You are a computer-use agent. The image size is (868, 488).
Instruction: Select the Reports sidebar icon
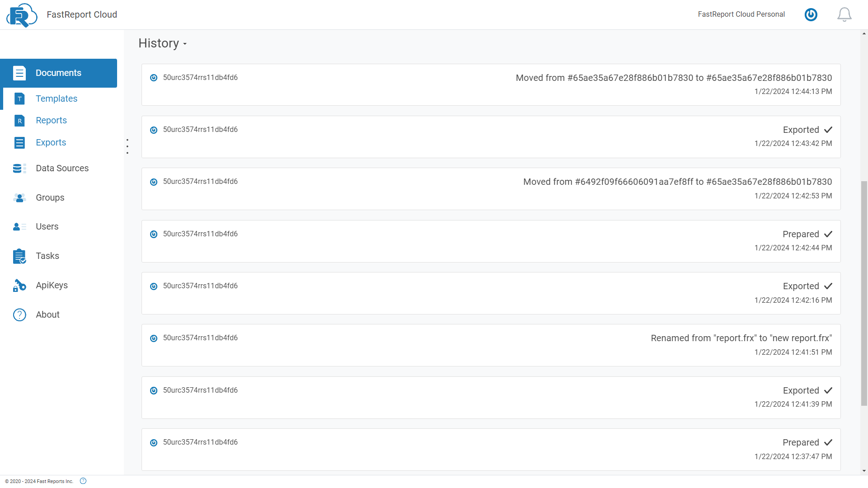[20, 120]
